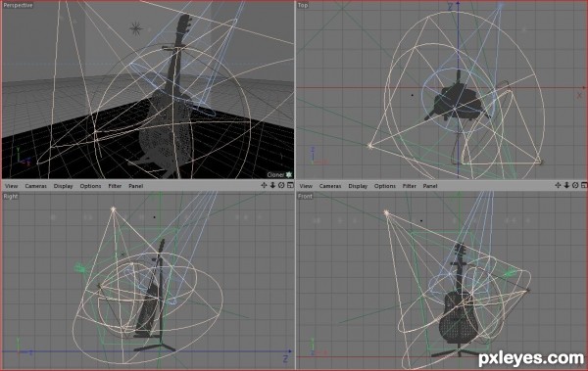Open the Options menu above the Front viewport

point(385,186)
